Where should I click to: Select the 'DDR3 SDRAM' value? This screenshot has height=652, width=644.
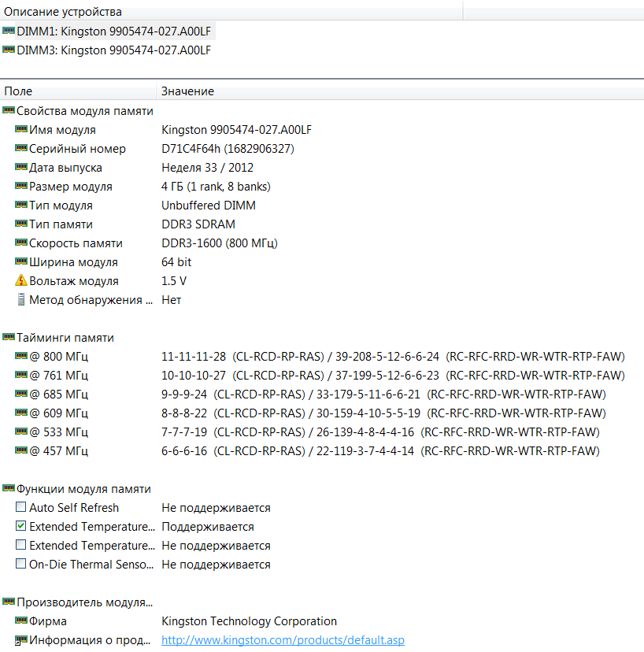[x=198, y=224]
